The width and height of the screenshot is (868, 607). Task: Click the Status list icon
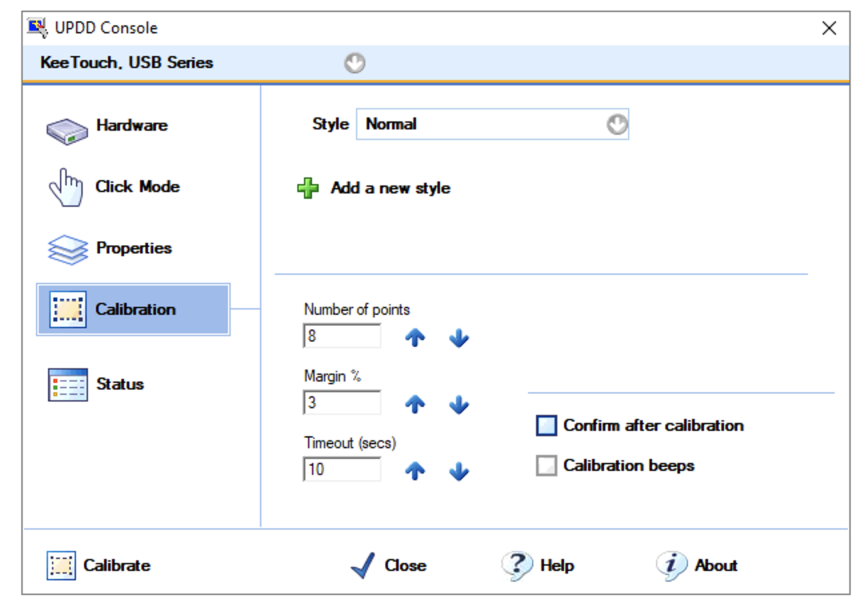click(67, 385)
